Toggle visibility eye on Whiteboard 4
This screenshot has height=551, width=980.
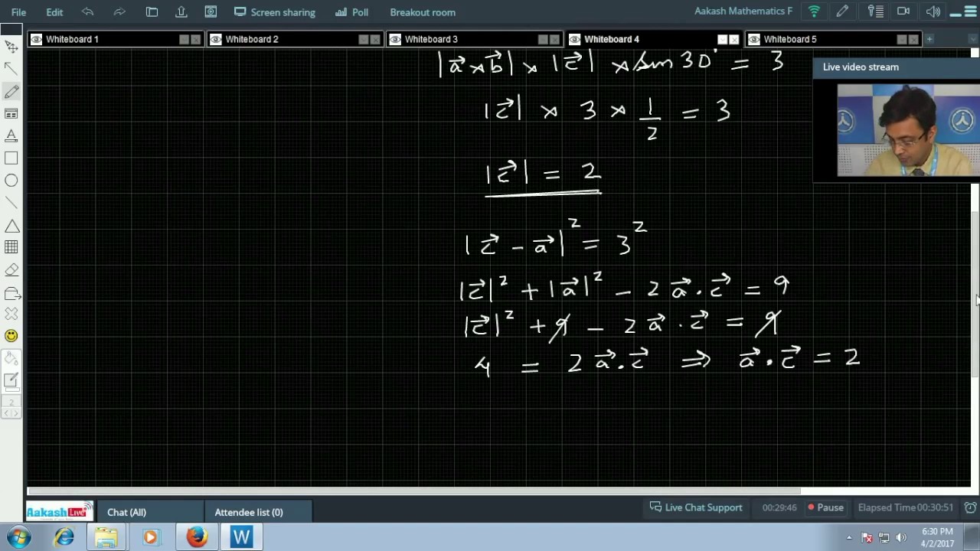[x=574, y=39]
